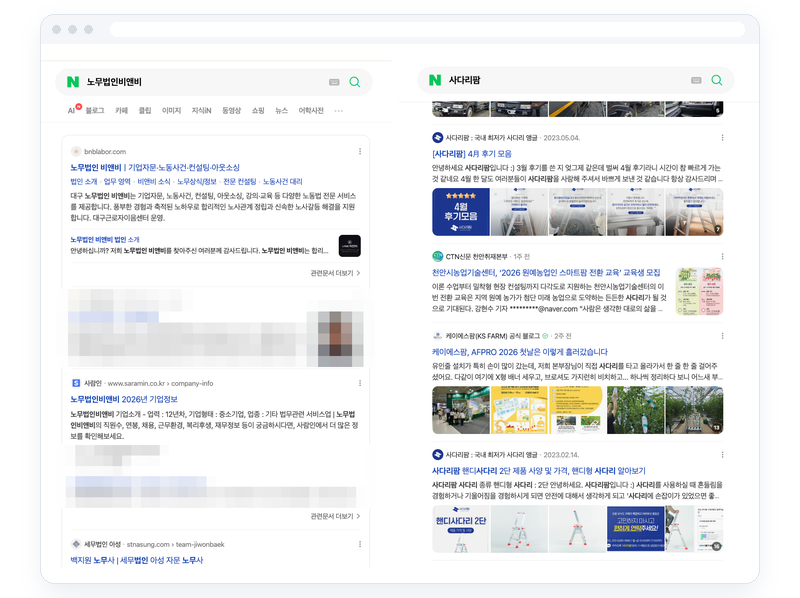
Task: Expand 관련문서 더보기 under bnblabor result
Action: pyautogui.click(x=335, y=273)
